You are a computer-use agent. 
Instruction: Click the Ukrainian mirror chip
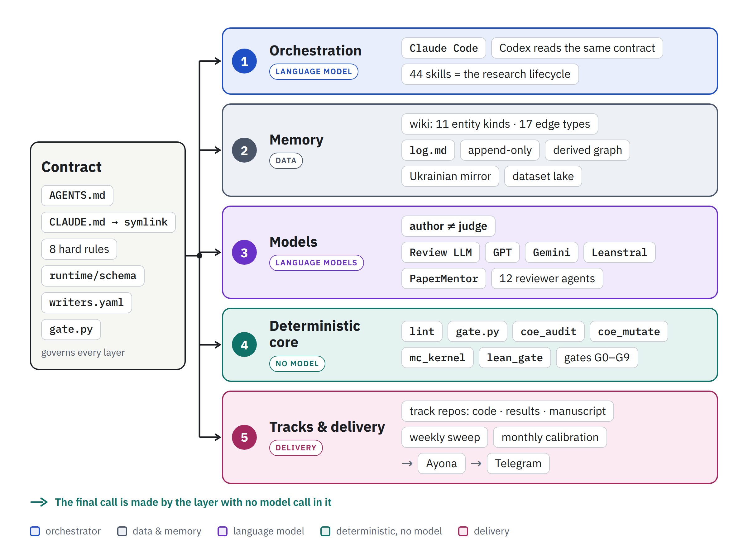450,176
